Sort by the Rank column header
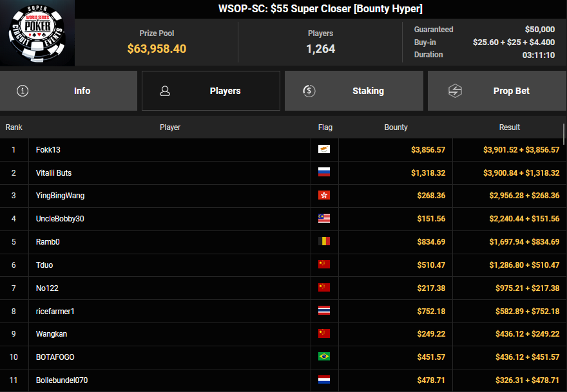The image size is (567, 392). pyautogui.click(x=14, y=127)
